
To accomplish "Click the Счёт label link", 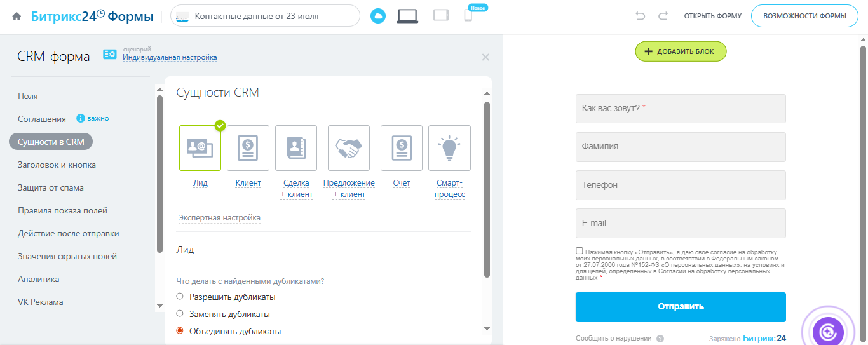I will coord(402,183).
